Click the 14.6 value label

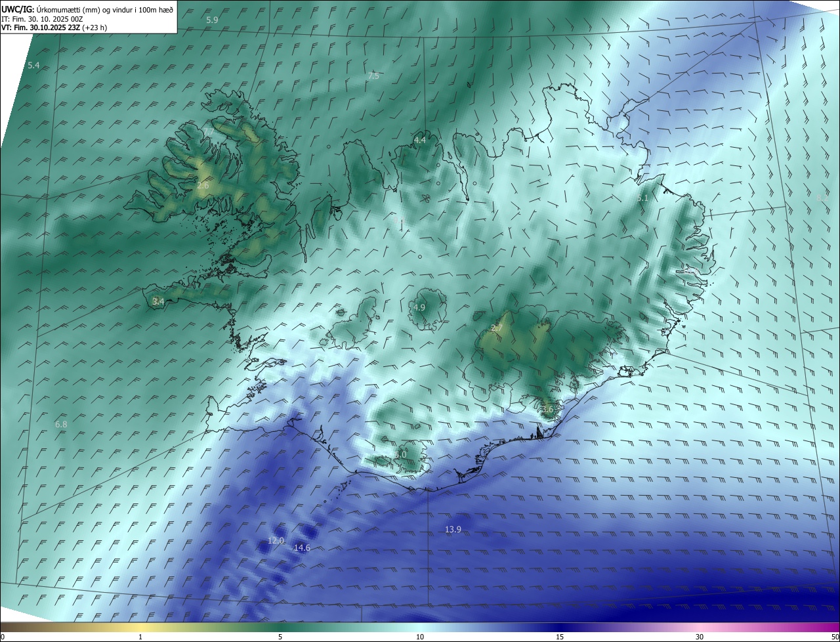pos(302,547)
